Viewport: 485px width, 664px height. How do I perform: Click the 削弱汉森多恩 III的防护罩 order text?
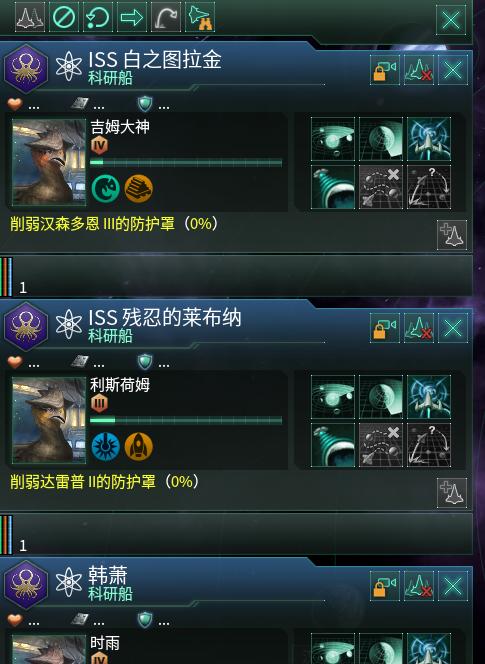click(x=114, y=224)
